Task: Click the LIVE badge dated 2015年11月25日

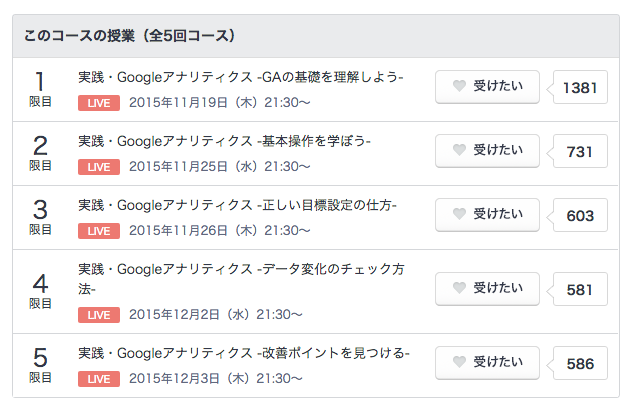Action: coord(99,167)
